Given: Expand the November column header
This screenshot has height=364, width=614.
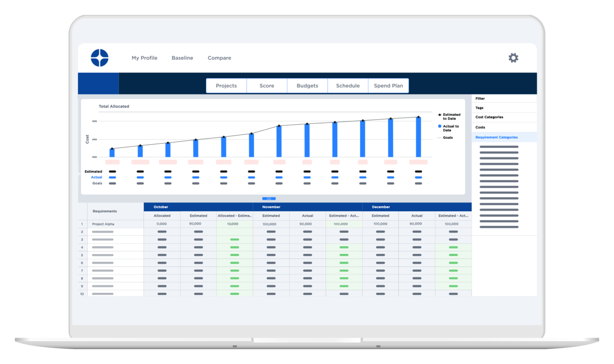Looking at the screenshot, I should (271, 207).
